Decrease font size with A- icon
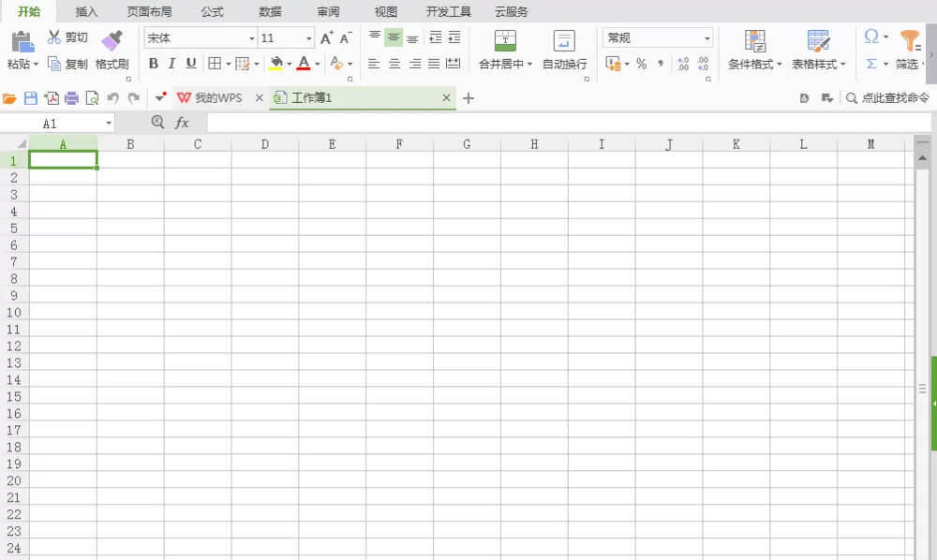 [x=346, y=38]
